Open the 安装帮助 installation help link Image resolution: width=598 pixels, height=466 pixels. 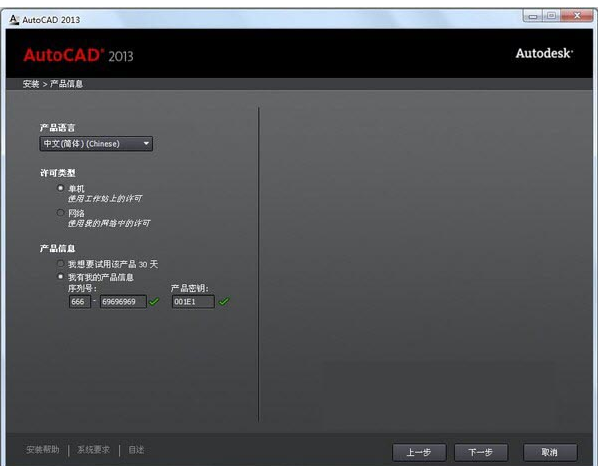pyautogui.click(x=43, y=450)
